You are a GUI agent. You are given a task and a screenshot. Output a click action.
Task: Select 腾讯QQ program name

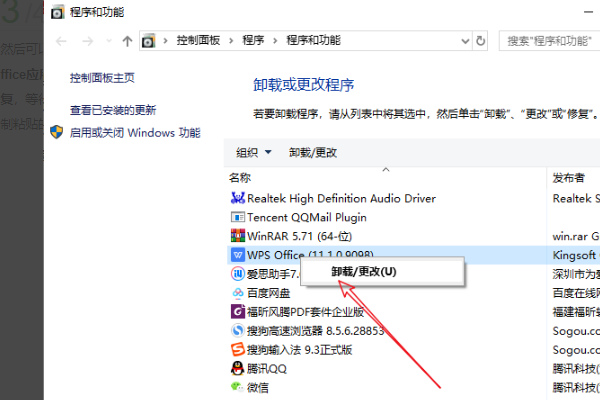(x=267, y=369)
